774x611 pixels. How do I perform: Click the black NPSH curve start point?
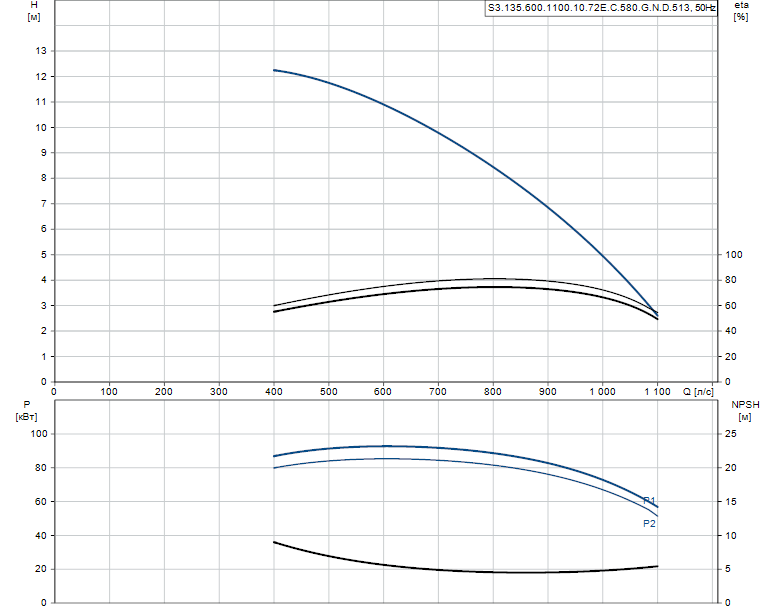coord(274,542)
